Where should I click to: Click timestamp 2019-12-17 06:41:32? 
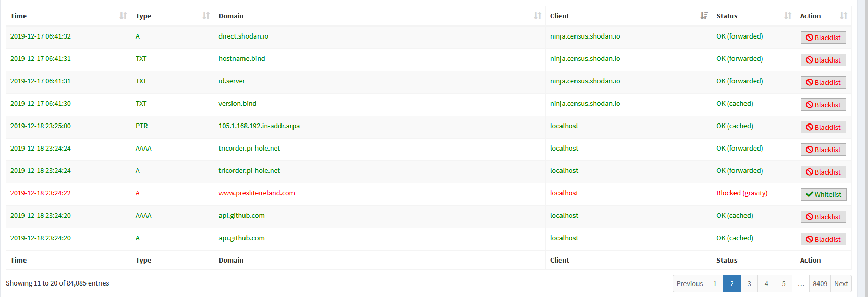click(x=41, y=36)
